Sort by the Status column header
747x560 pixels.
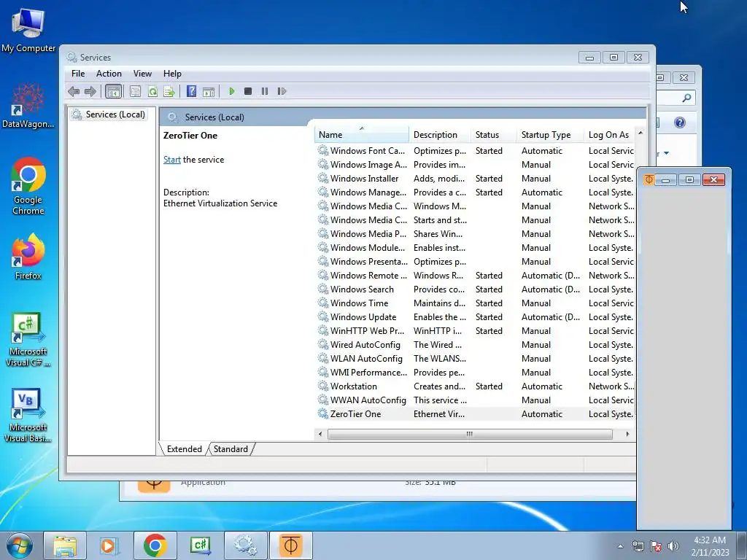click(494, 135)
